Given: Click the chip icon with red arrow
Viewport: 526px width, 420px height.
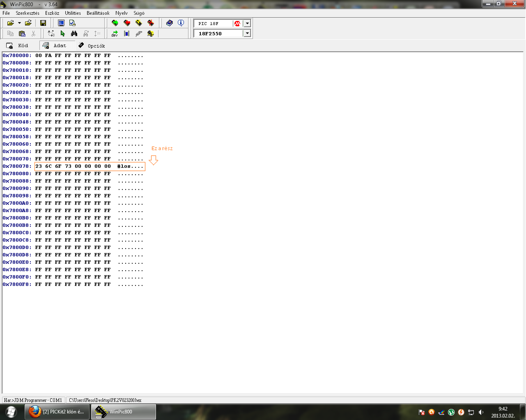Looking at the screenshot, I should [x=127, y=23].
